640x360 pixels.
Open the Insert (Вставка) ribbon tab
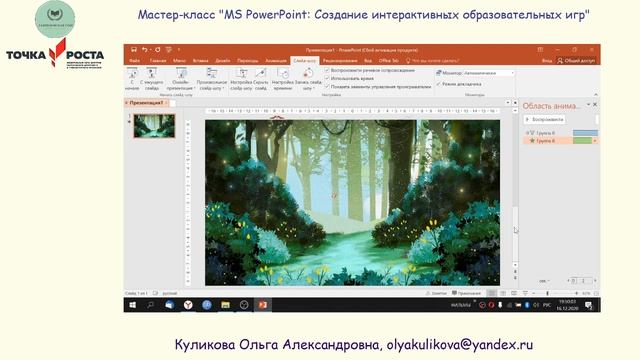point(200,60)
